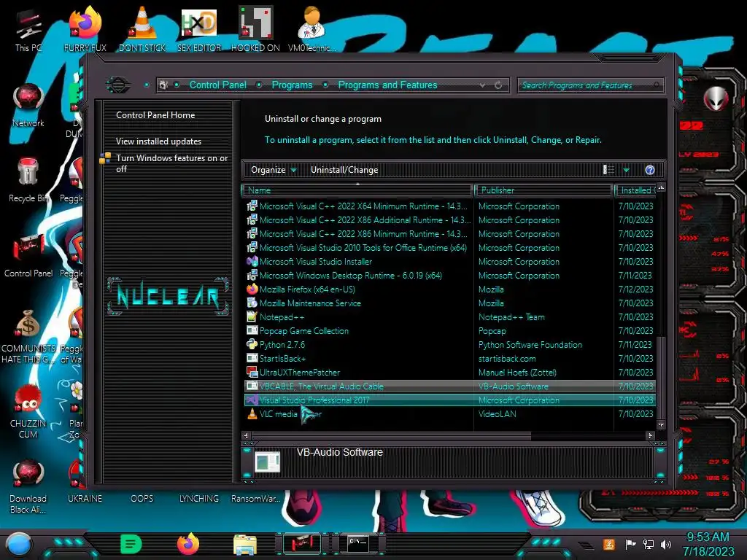This screenshot has width=747, height=560.
Task: Open the Network desktop icon
Action: [28, 106]
